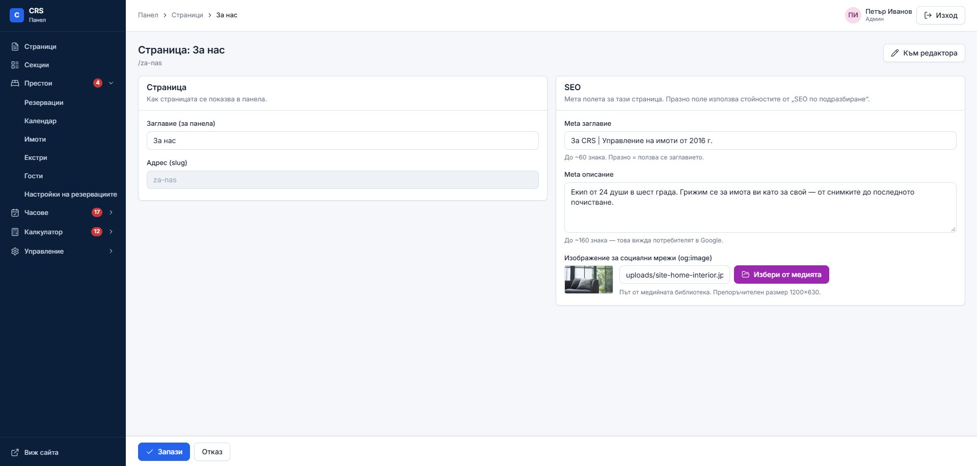Click the Петър Иванов user name
Screen dimensions: 980x466
click(888, 11)
